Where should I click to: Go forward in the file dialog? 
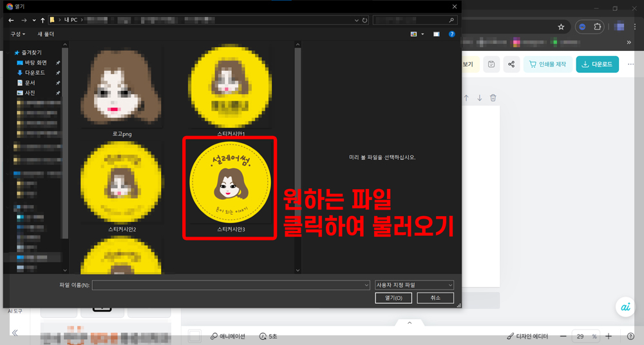(24, 20)
